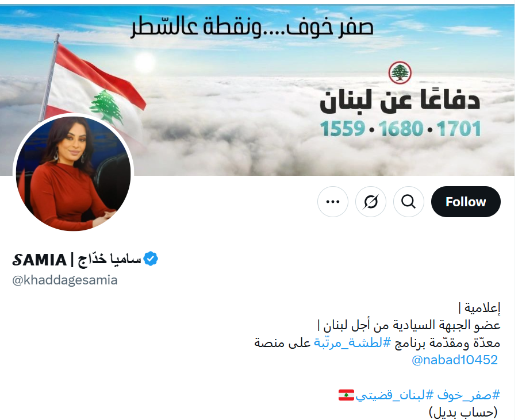This screenshot has height=420, width=522.
Task: Open the #لبنان_قضيتي hashtag link
Action: [x=395, y=395]
